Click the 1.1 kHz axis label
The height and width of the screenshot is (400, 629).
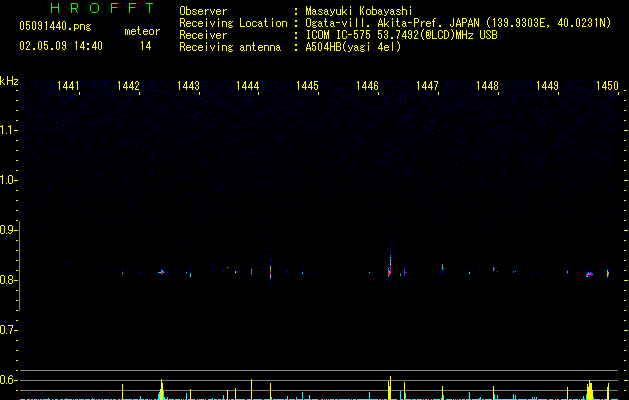coord(8,130)
